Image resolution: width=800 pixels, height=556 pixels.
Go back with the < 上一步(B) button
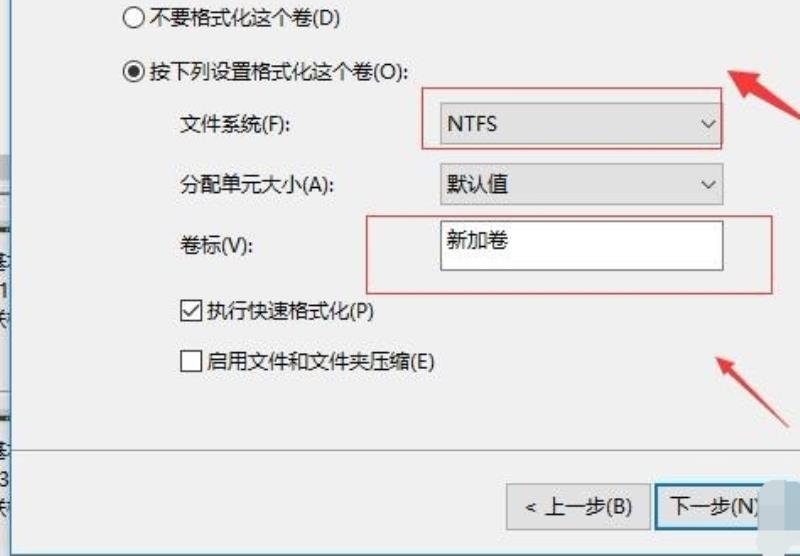click(x=578, y=507)
